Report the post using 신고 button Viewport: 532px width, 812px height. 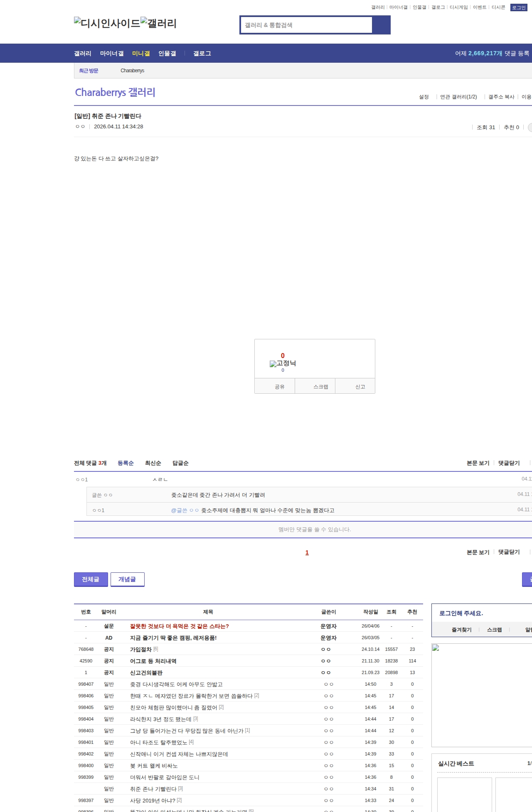point(360,387)
